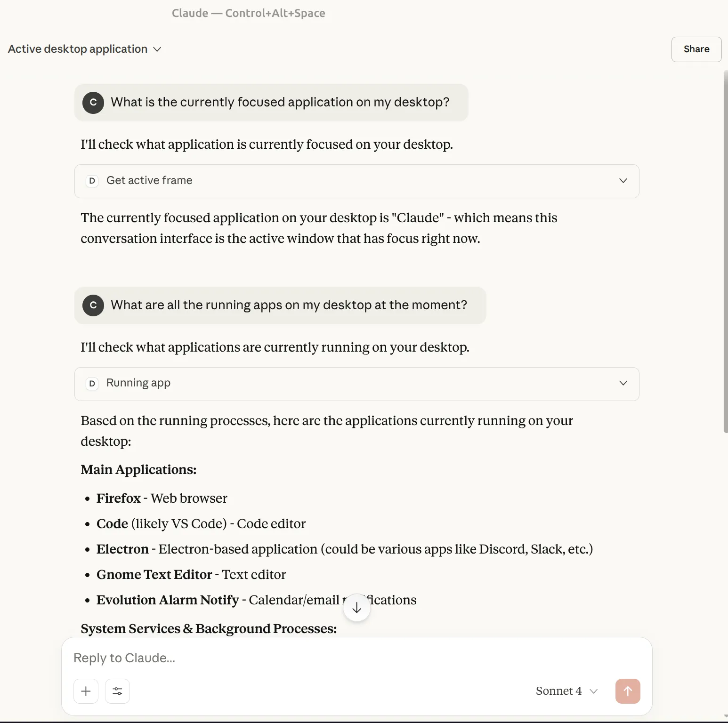Focus the Reply to Claude input field
Screen dimensions: 728x723
(x=330, y=658)
